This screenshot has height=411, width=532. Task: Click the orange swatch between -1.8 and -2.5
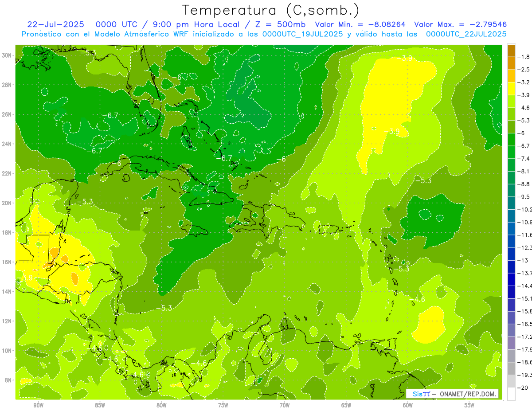(x=511, y=63)
